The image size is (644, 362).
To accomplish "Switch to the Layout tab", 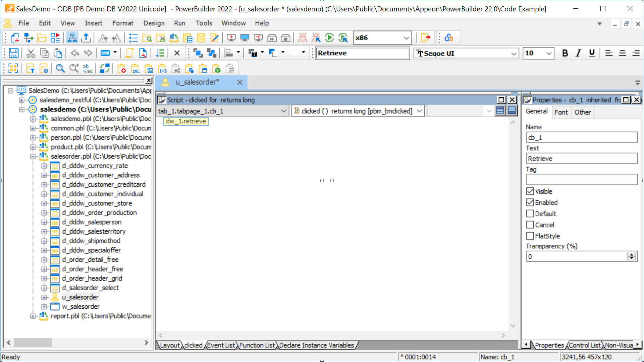I will pos(170,345).
